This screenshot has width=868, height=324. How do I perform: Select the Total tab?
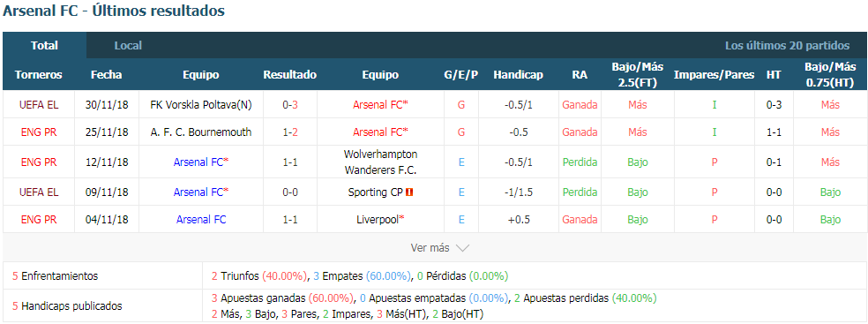coord(44,45)
